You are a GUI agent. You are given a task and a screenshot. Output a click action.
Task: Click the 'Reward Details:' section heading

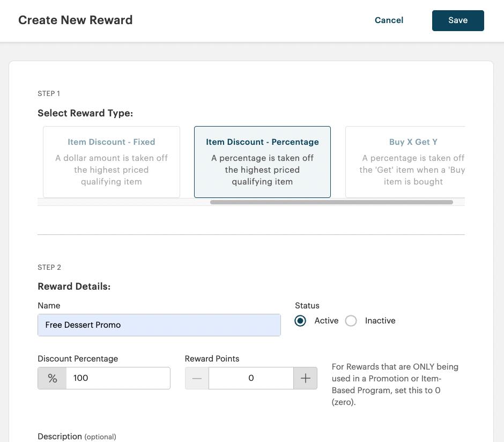[74, 286]
